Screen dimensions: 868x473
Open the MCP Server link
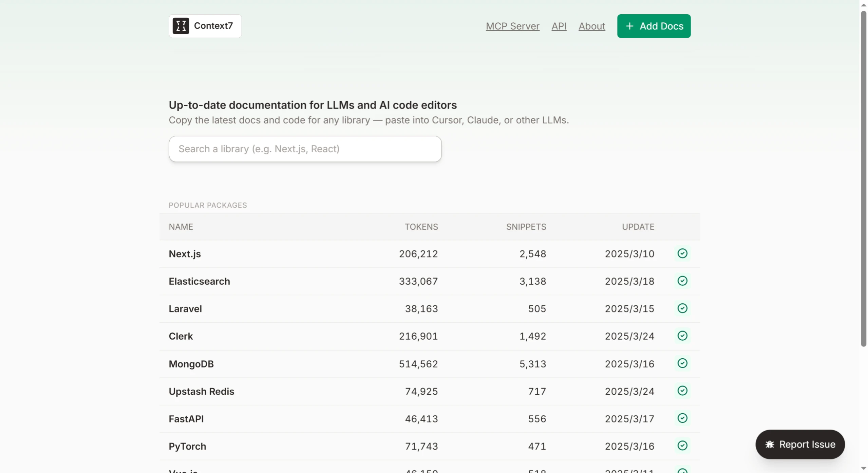512,26
